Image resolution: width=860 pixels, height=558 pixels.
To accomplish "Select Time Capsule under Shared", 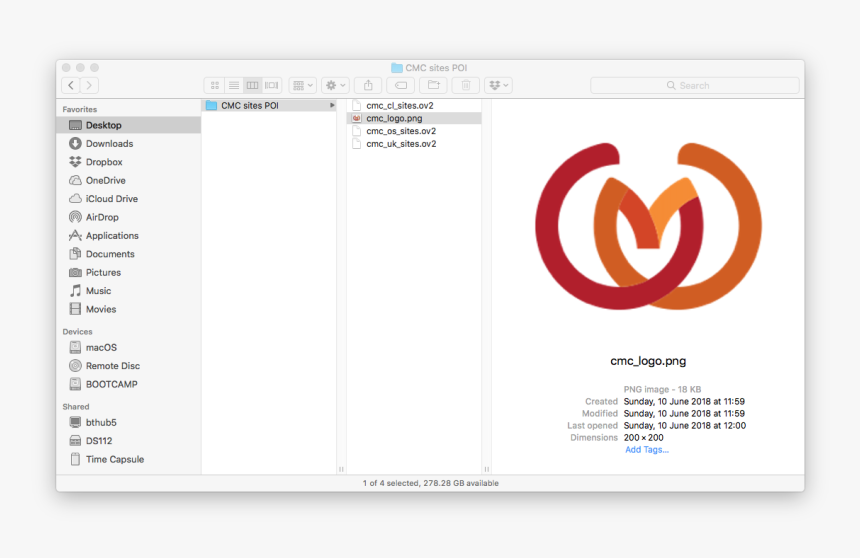I will [x=128, y=459].
